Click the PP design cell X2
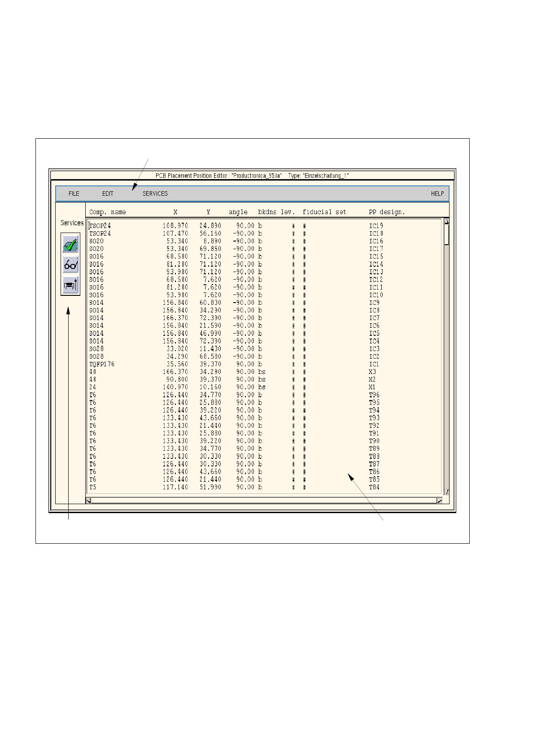This screenshot has height=756, width=533. point(372,379)
